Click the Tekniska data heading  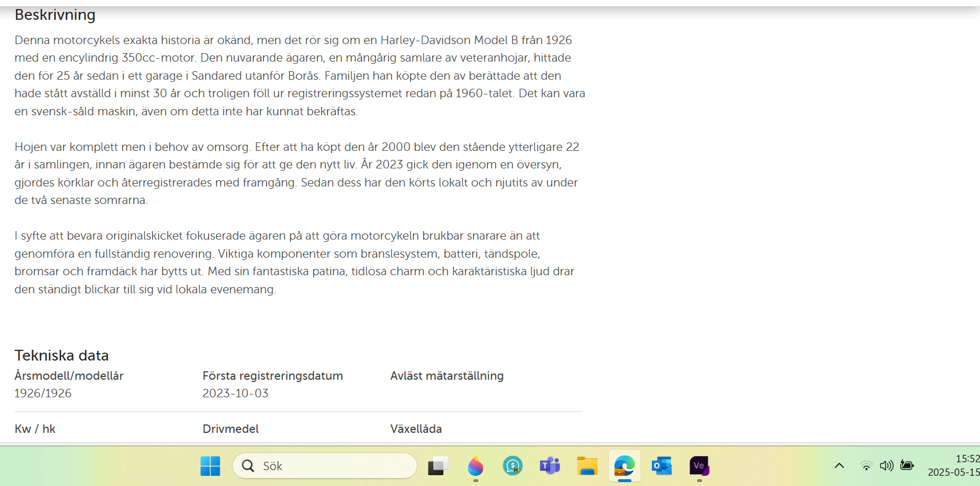coord(62,355)
